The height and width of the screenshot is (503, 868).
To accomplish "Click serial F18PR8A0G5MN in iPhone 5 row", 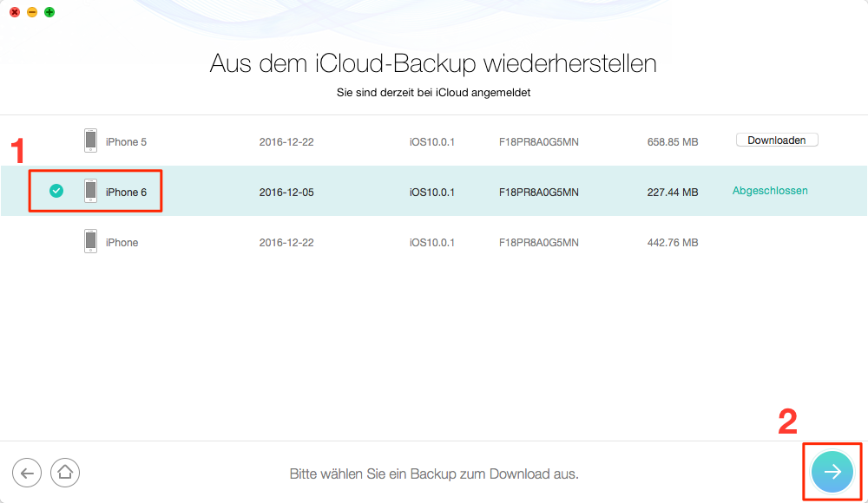I will click(539, 142).
